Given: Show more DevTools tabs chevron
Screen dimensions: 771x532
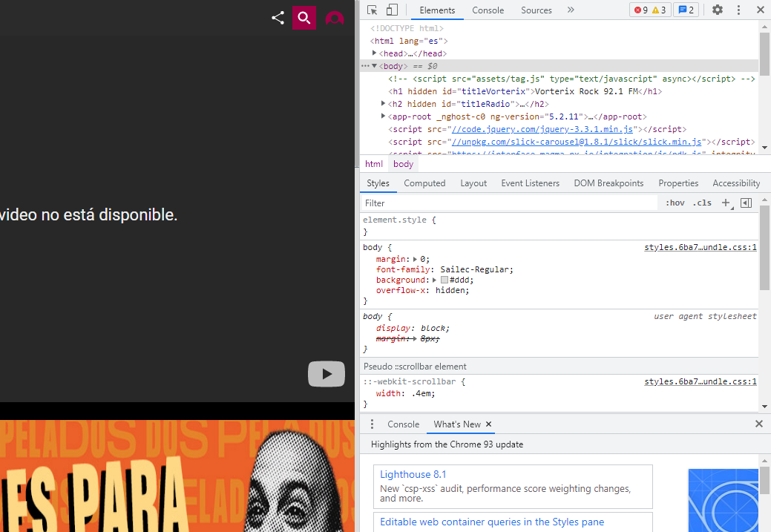Looking at the screenshot, I should tap(571, 10).
